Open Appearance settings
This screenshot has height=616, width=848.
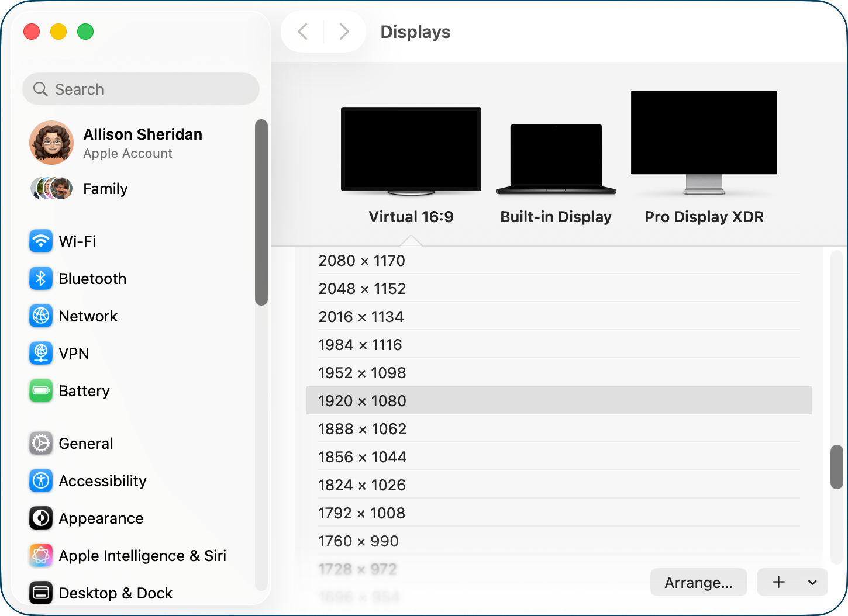(x=101, y=518)
